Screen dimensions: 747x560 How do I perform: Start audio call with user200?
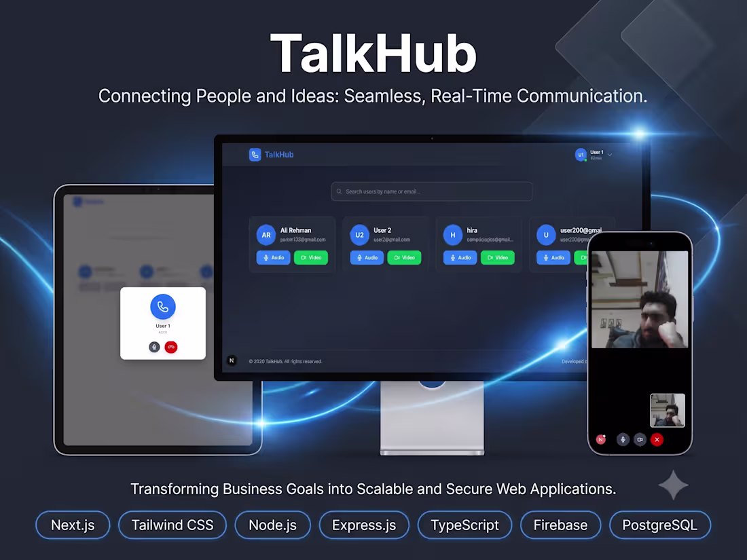[x=553, y=258]
